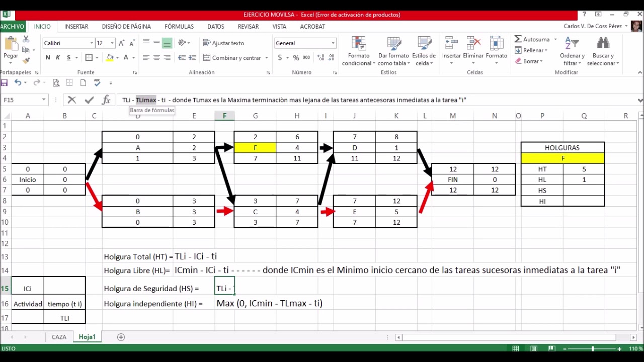Toggle Ajustar texto wrap text
This screenshot has height=362, width=644.
coord(224,43)
